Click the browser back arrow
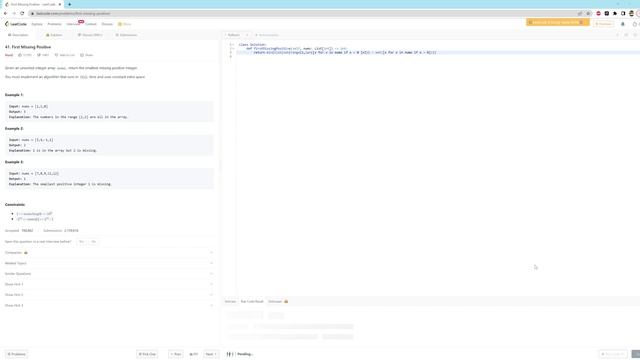The width and height of the screenshot is (640, 360). pos(5,13)
